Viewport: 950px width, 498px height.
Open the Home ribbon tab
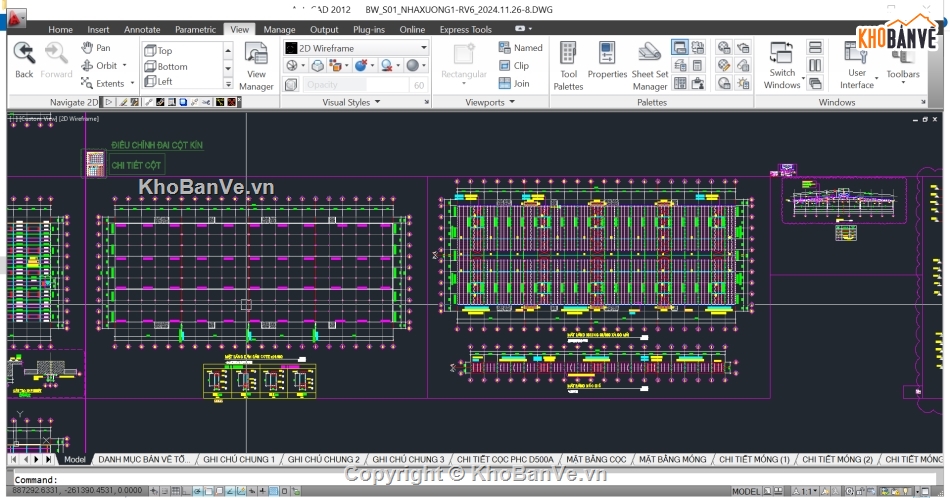61,29
